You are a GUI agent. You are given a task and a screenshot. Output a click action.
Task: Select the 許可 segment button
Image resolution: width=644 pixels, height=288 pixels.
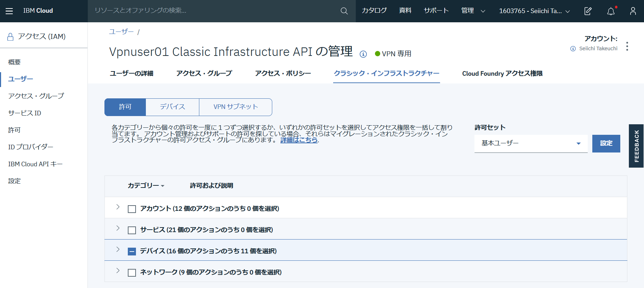point(125,107)
